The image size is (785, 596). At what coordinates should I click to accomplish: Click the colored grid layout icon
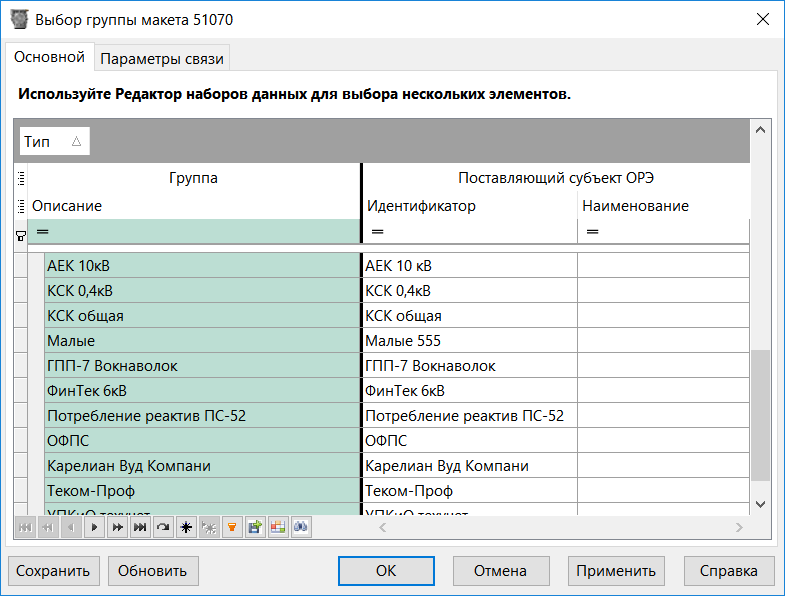pos(276,527)
